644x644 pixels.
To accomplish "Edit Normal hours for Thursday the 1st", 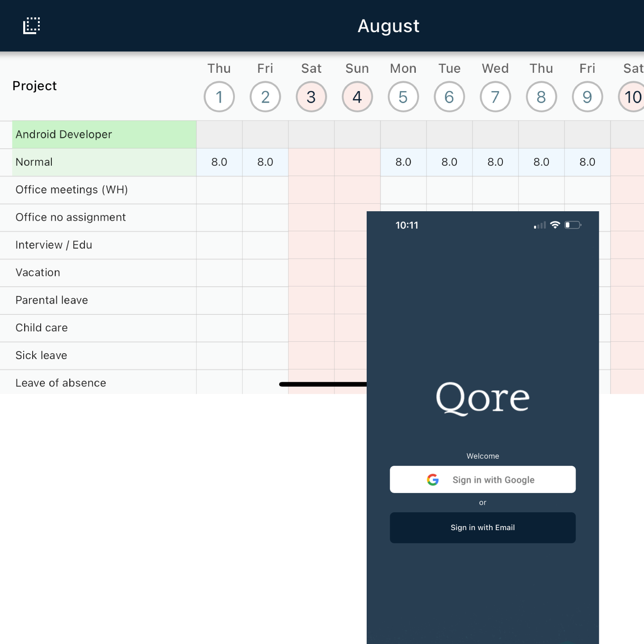I will point(219,162).
